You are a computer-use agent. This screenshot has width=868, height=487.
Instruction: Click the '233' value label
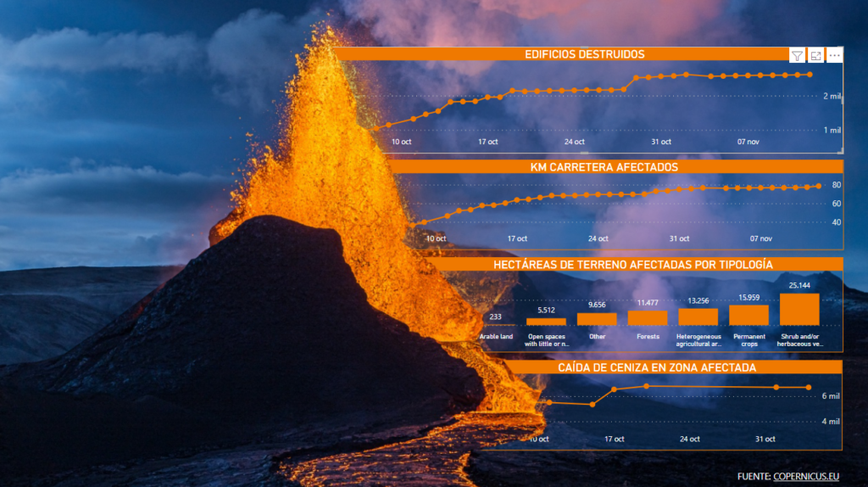point(495,317)
